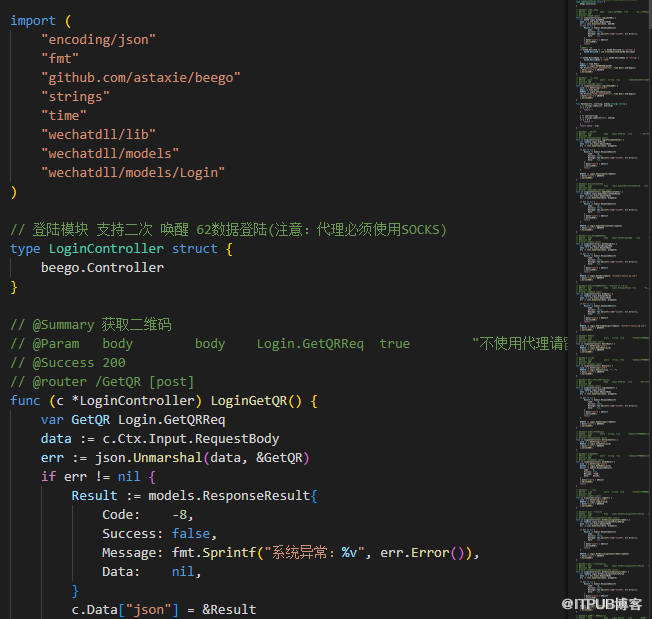Click the var GetQR Login.GetQRReq line
This screenshot has width=652, height=619.
coord(133,420)
